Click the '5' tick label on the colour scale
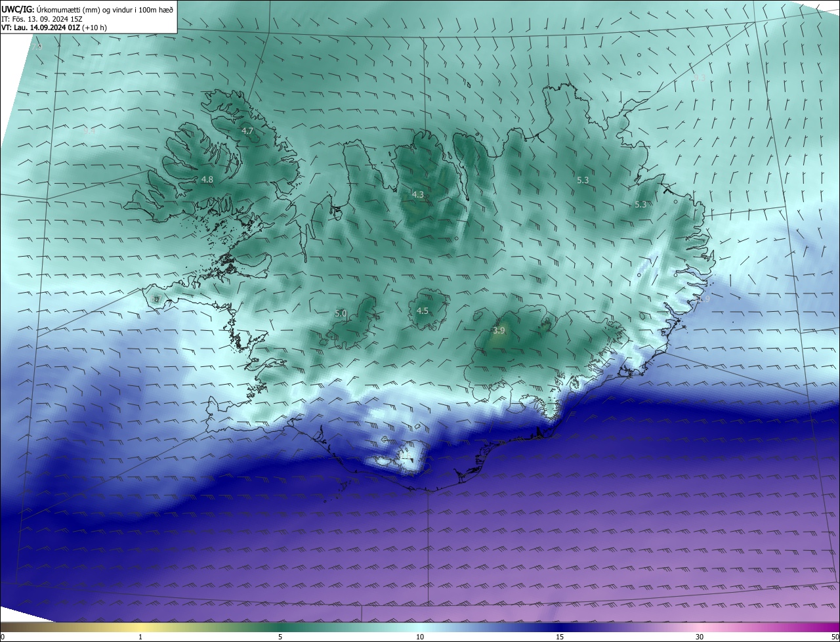This screenshot has height=642, width=840. 280,637
